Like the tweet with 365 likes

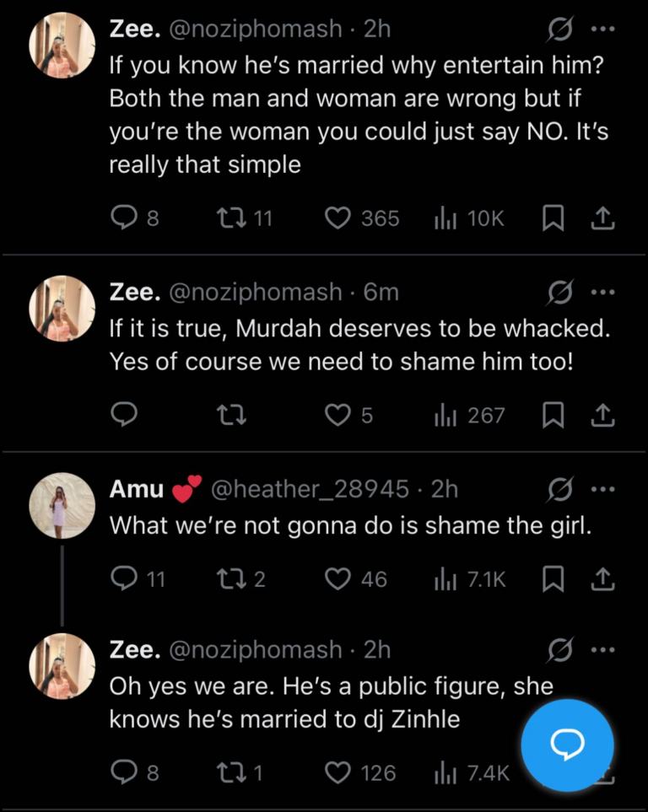point(338,218)
